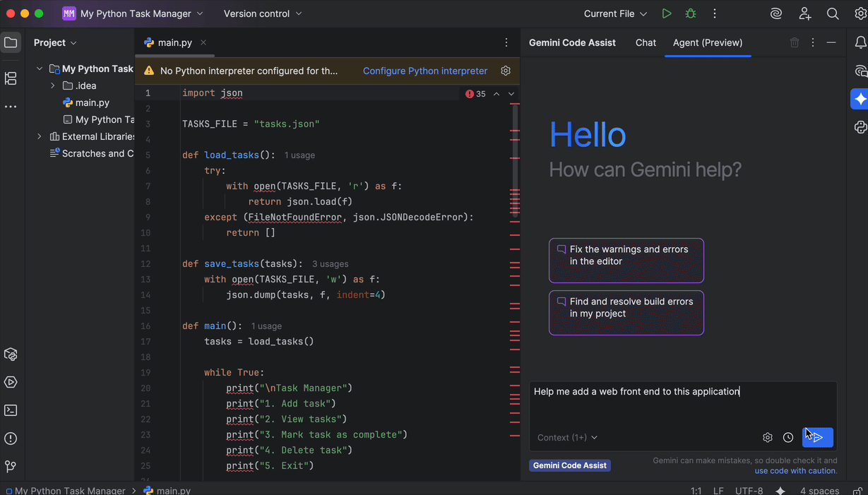Select the Fix warnings and errors suggestion
This screenshot has width=868, height=495.
click(626, 261)
